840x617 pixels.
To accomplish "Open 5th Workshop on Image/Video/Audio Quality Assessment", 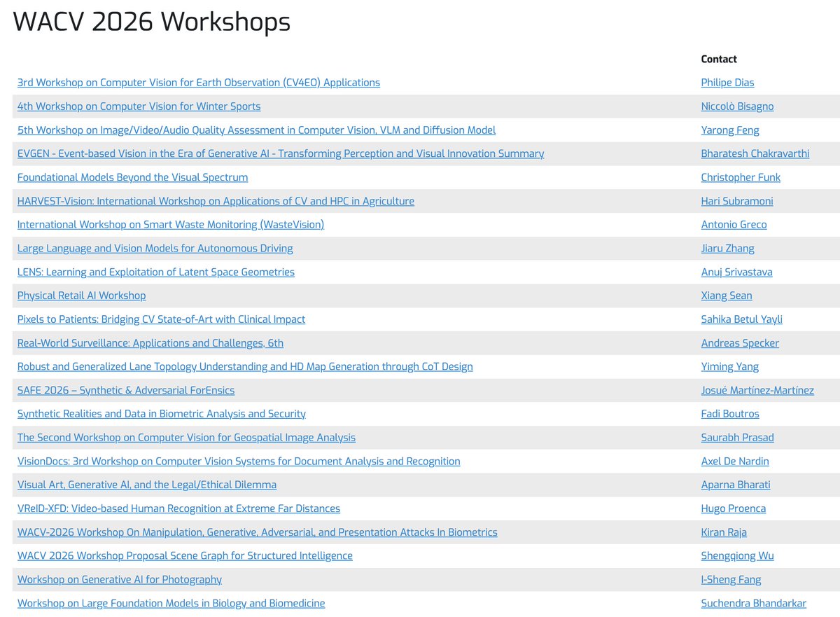I will tap(256, 130).
